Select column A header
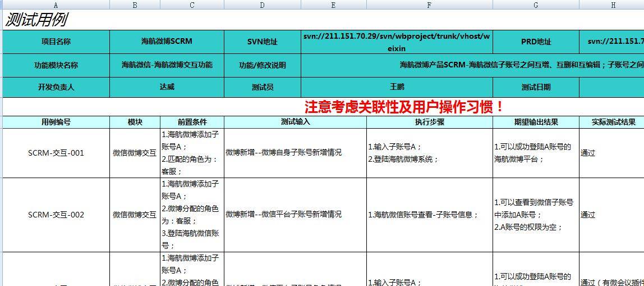Image resolution: width=644 pixels, height=286 pixels. point(56,4)
